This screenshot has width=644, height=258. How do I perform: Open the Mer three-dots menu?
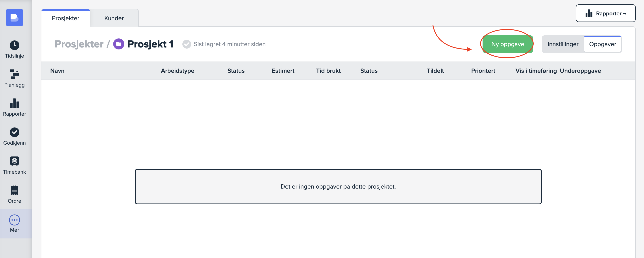15,220
